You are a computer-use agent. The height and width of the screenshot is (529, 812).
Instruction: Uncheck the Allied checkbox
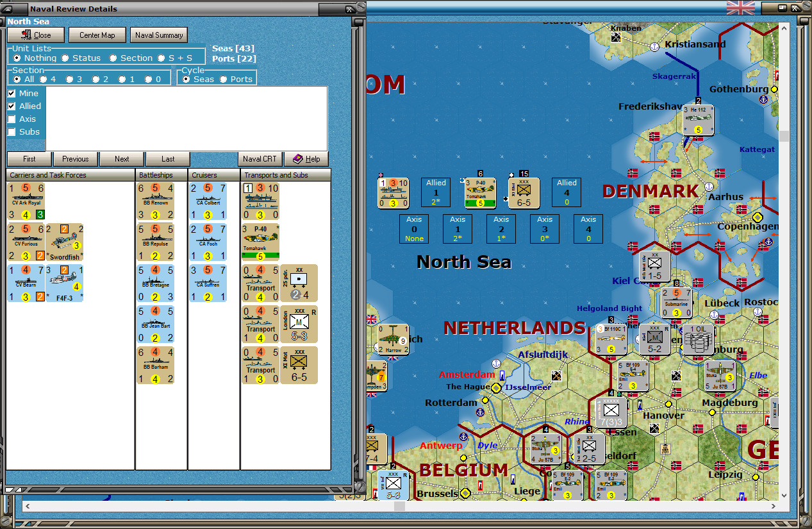12,106
